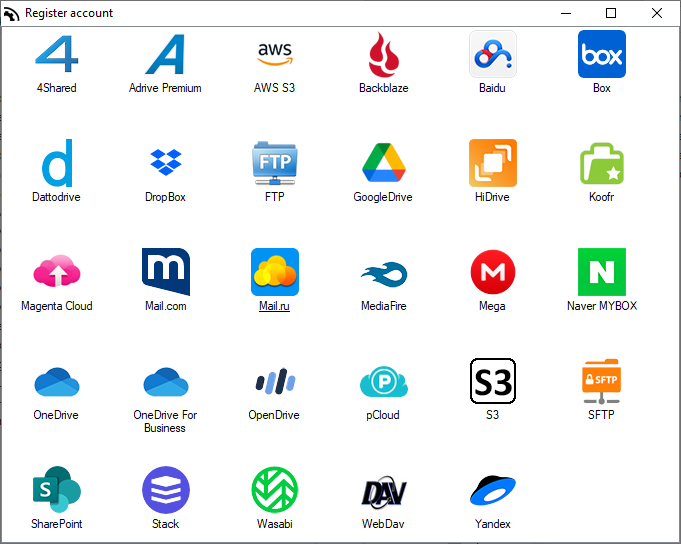Choose the Mail.ru cloud icon

coord(275,272)
